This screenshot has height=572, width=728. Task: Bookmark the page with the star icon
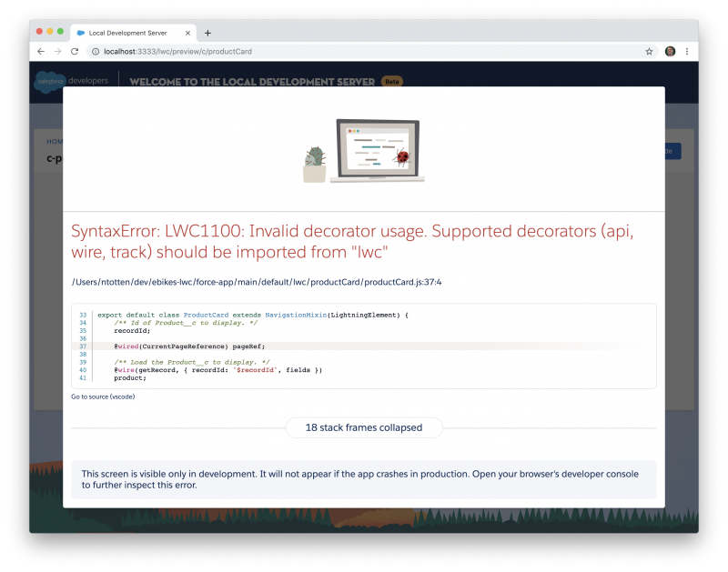pos(649,52)
